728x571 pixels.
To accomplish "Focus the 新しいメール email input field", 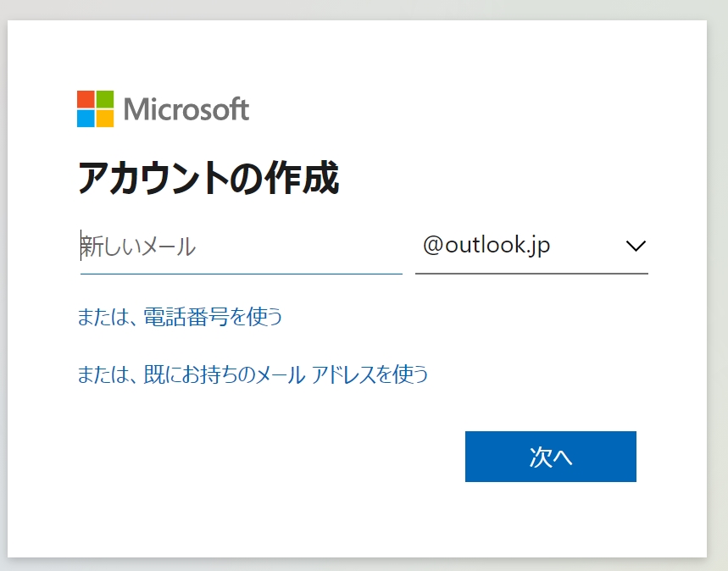I will [242, 247].
